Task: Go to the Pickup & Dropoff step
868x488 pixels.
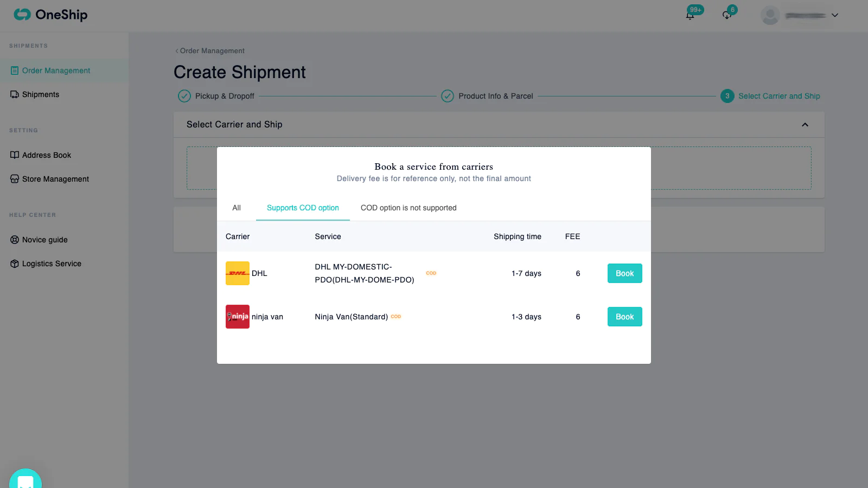Action: pyautogui.click(x=216, y=96)
